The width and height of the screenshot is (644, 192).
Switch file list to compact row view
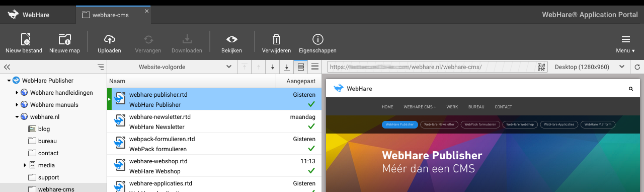315,67
